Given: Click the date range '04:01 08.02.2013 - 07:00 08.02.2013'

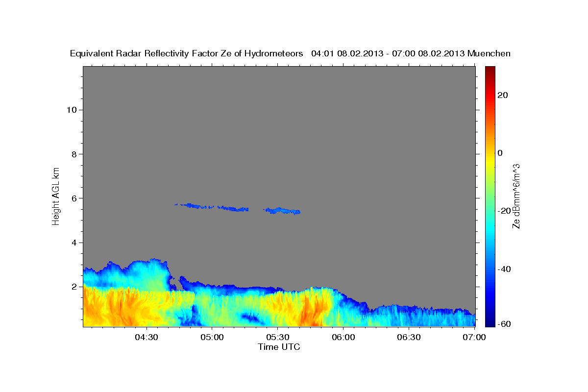Looking at the screenshot, I should point(388,53).
